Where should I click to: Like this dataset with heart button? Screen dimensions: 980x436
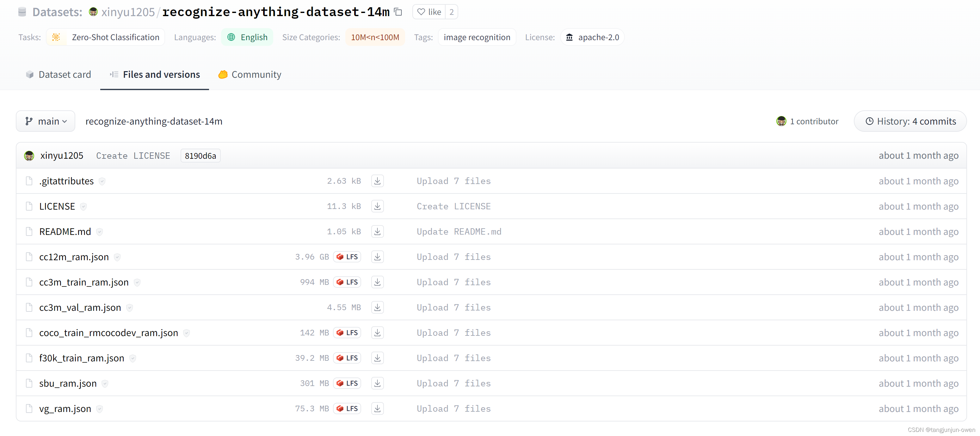[429, 12]
